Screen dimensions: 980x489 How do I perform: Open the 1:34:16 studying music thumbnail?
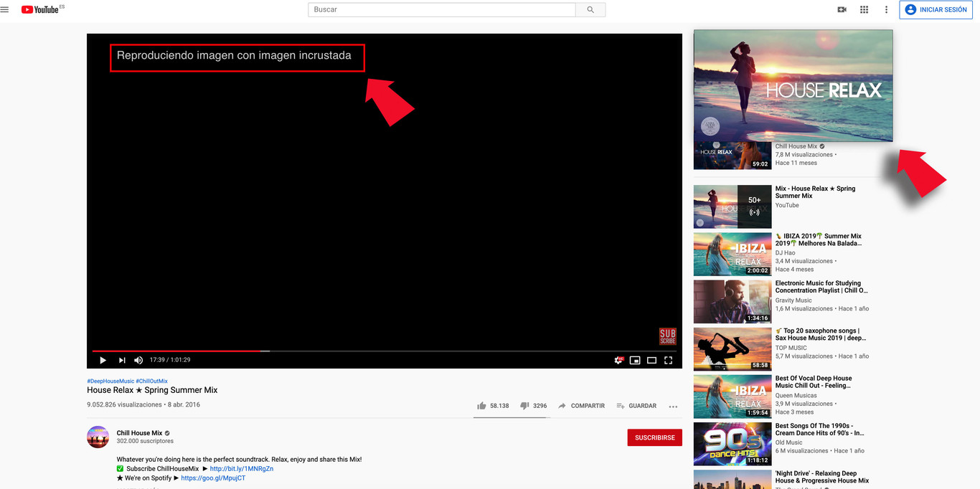pyautogui.click(x=732, y=301)
